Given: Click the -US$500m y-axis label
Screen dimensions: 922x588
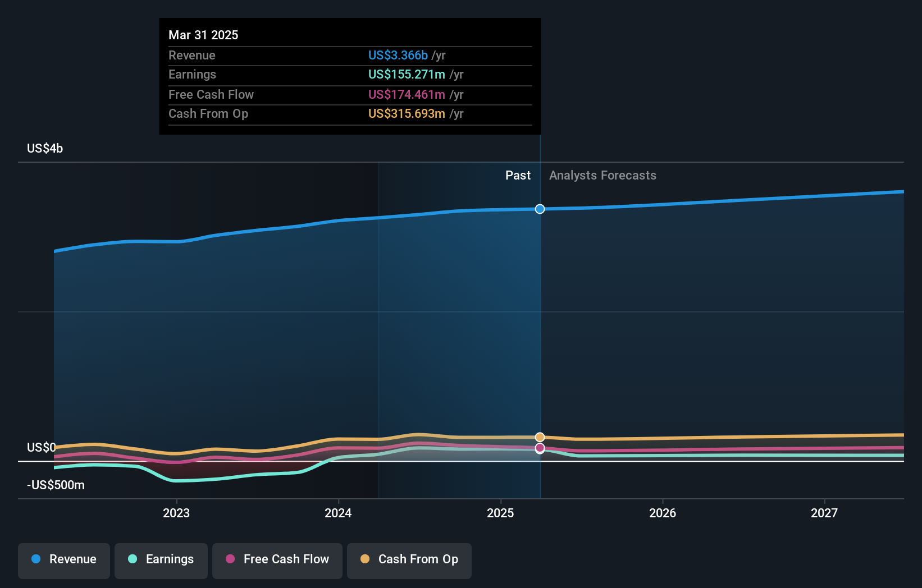Looking at the screenshot, I should coord(56,485).
